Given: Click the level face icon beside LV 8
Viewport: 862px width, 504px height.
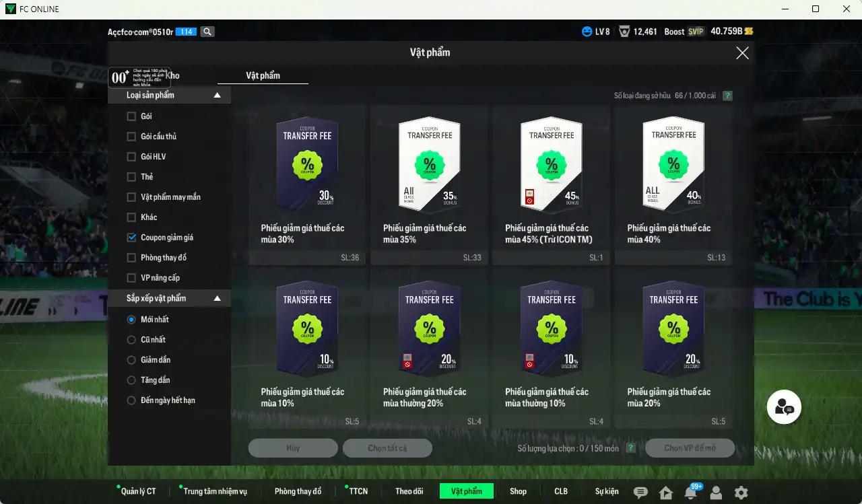Looking at the screenshot, I should 587,32.
